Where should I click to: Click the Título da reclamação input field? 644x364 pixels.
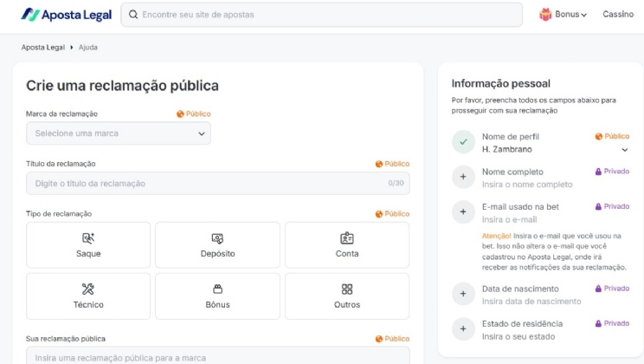click(x=208, y=184)
